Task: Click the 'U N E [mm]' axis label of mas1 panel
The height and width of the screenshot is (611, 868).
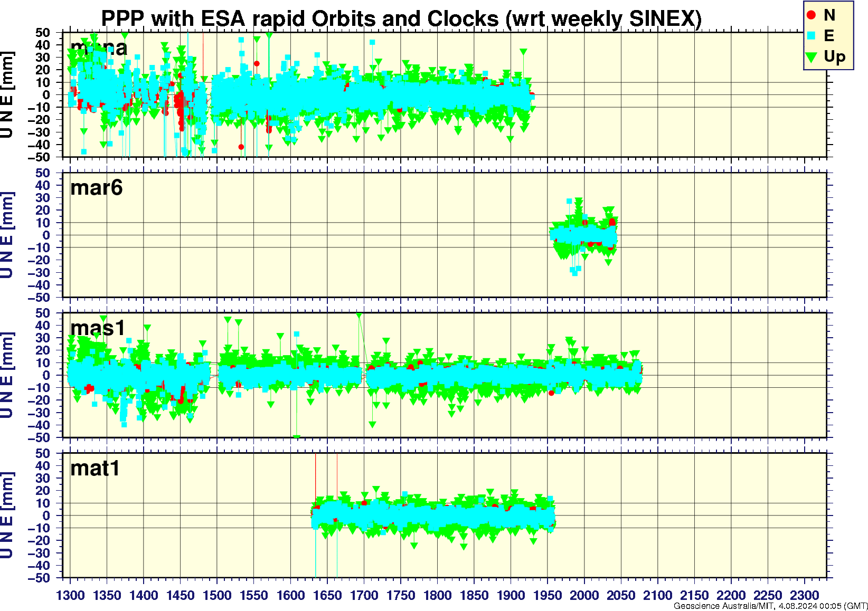Action: [x=7, y=376]
